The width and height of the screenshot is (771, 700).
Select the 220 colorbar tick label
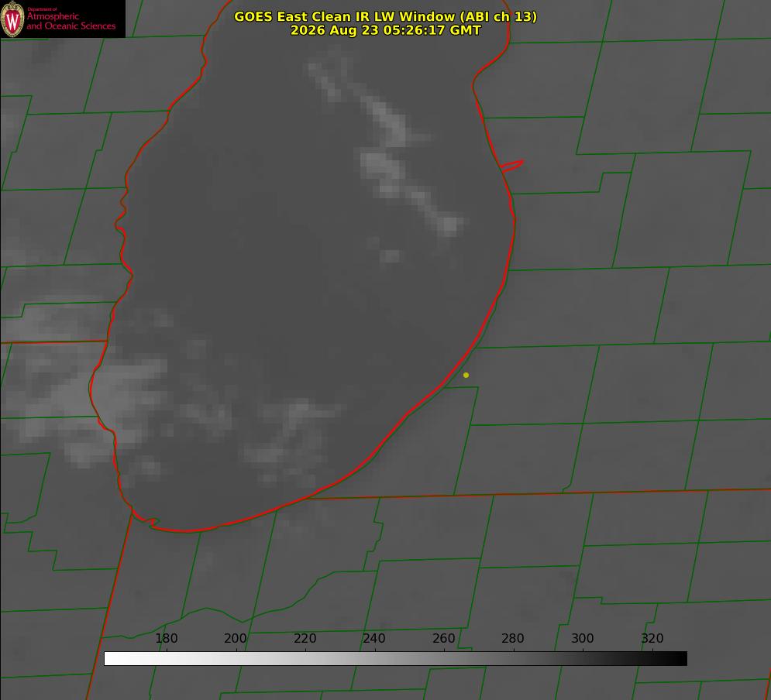[x=305, y=639]
